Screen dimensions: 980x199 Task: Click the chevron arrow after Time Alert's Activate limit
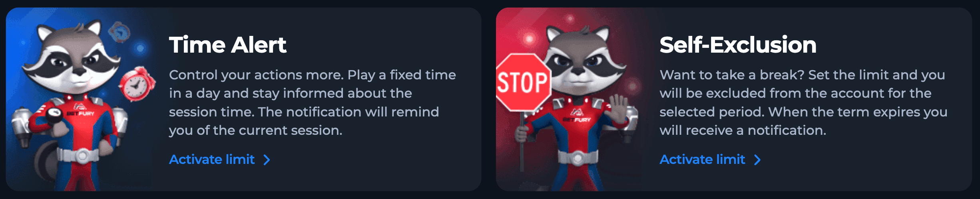[x=267, y=160]
